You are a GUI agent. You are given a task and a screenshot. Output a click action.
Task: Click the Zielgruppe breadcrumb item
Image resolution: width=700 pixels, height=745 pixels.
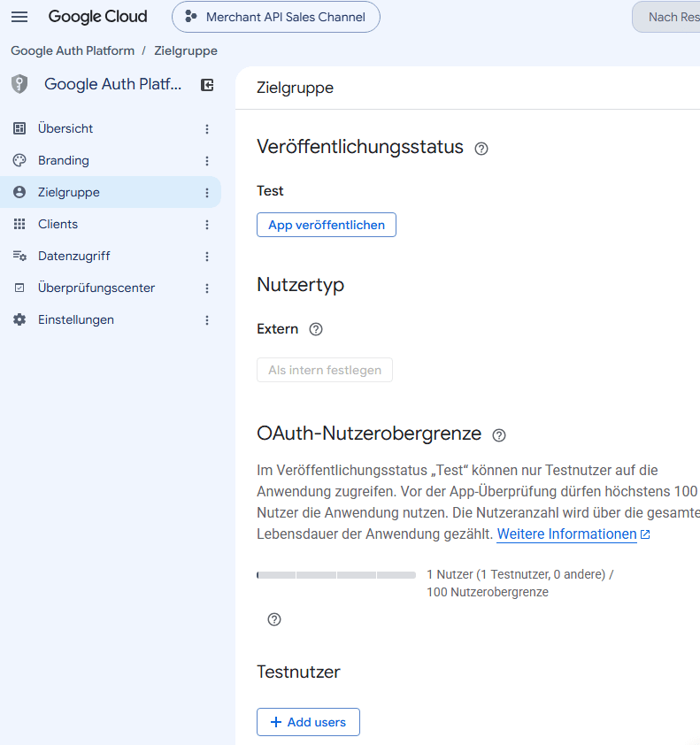[x=186, y=50]
